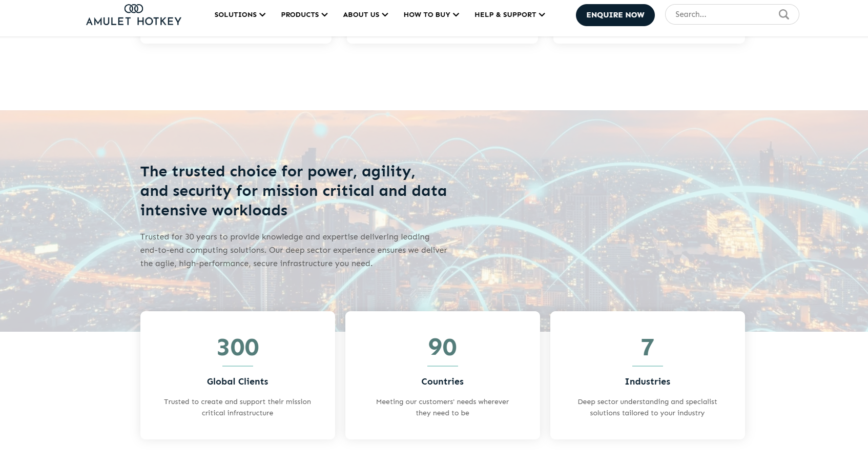Viewport: 868px width, 463px height.
Task: Expand the chevron next to Products
Action: click(324, 15)
